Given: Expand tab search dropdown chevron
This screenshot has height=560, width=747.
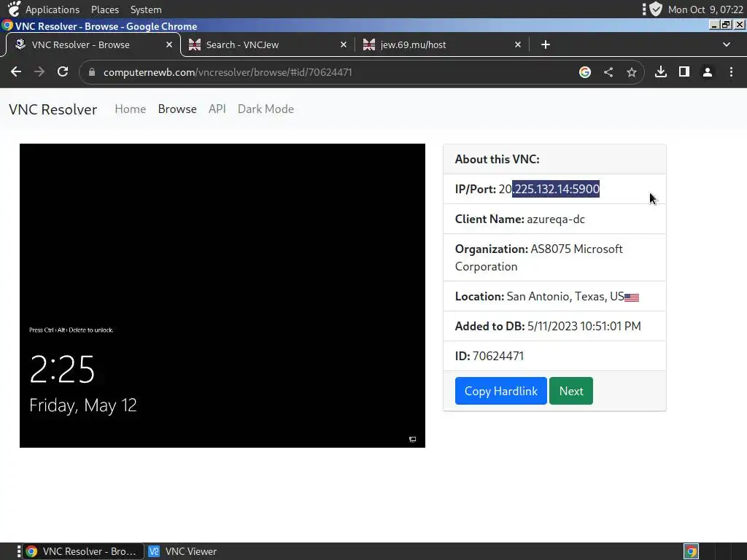Looking at the screenshot, I should tap(727, 44).
